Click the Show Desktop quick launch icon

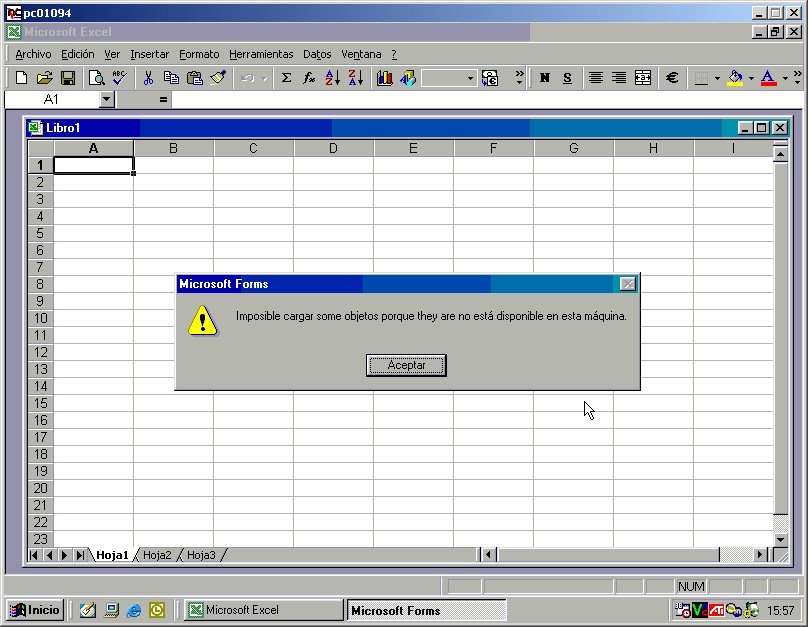click(111, 611)
